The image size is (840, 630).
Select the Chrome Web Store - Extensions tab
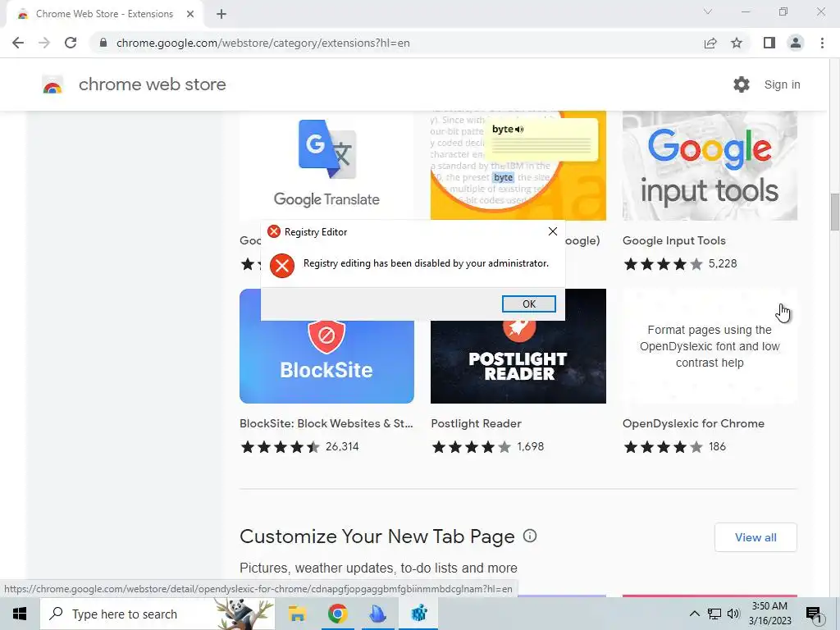click(104, 14)
